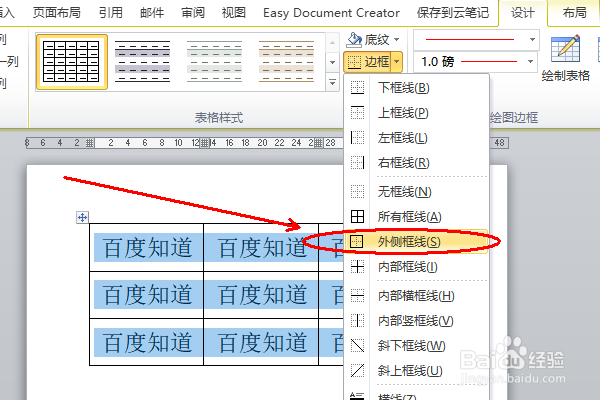The height and width of the screenshot is (400, 600).
Task: Select 上框线(P) top border option
Action: [x=416, y=113]
